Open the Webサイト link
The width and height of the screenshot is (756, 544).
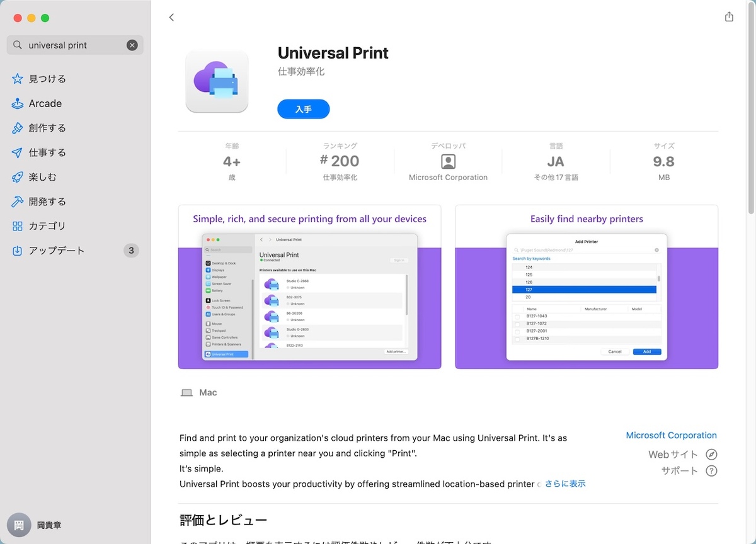[x=673, y=455]
